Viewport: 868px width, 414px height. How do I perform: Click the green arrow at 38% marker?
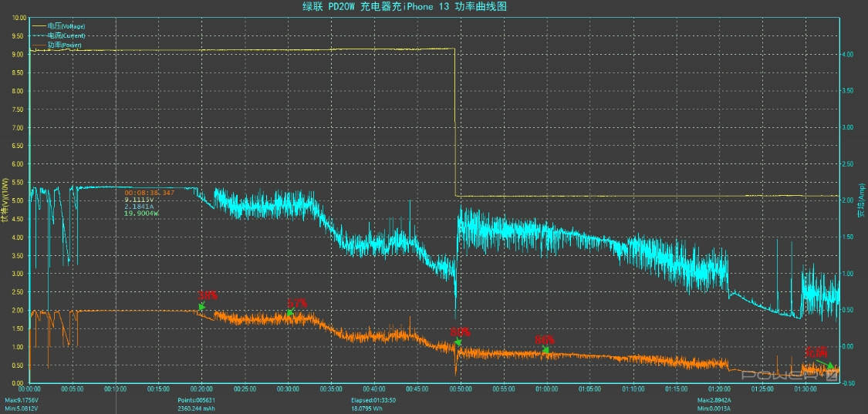201,307
